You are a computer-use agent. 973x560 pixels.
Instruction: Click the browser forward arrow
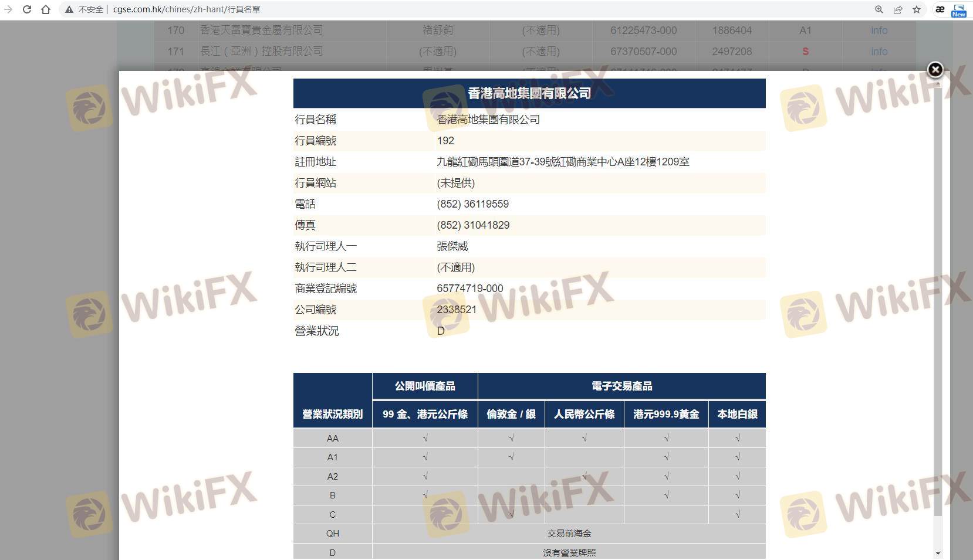[8, 9]
